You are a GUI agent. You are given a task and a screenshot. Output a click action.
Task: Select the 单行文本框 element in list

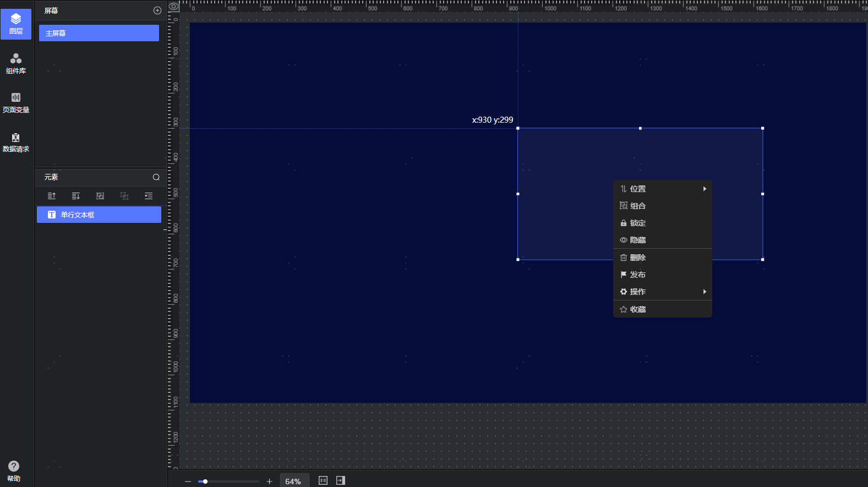pyautogui.click(x=99, y=215)
